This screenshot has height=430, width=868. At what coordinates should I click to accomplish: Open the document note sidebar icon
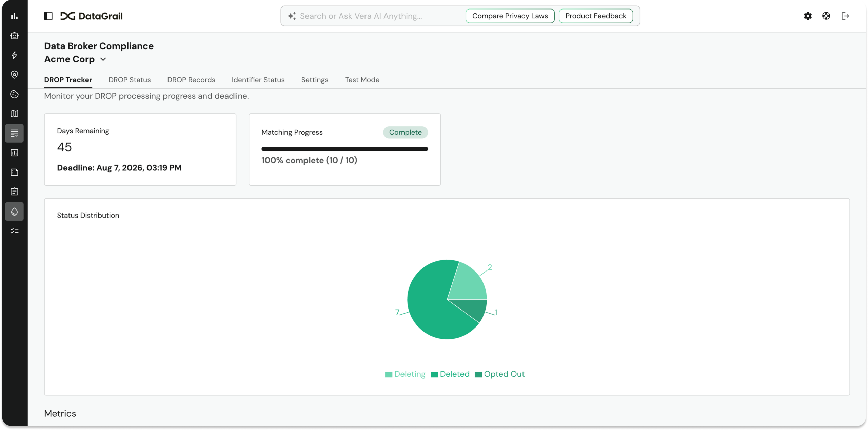pos(14,172)
